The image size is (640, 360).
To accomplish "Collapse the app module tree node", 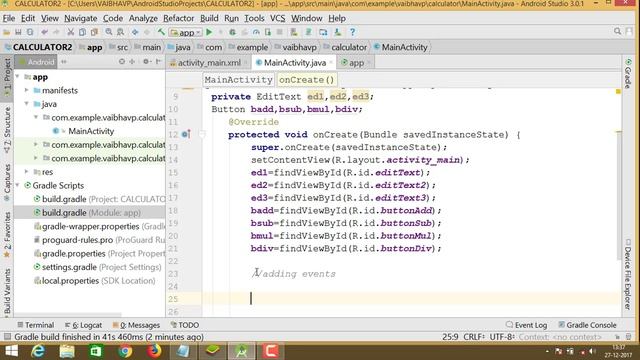I will [18, 77].
